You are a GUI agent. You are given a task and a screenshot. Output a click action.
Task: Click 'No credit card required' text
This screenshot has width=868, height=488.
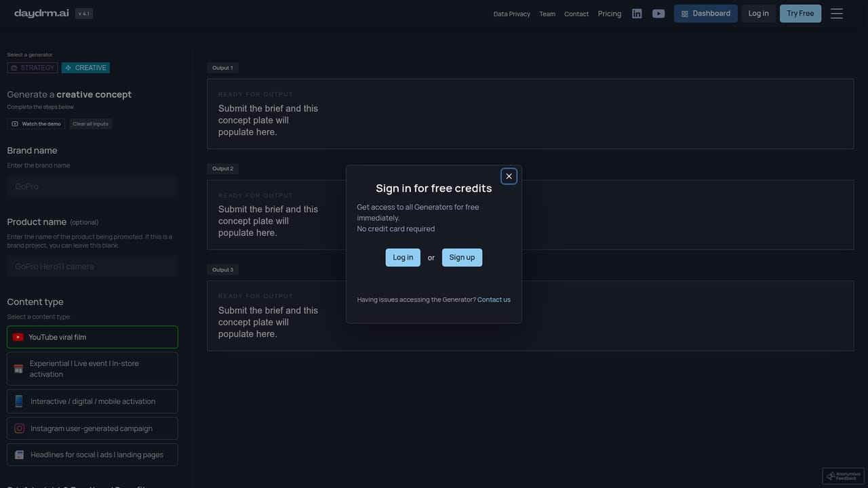coord(396,229)
